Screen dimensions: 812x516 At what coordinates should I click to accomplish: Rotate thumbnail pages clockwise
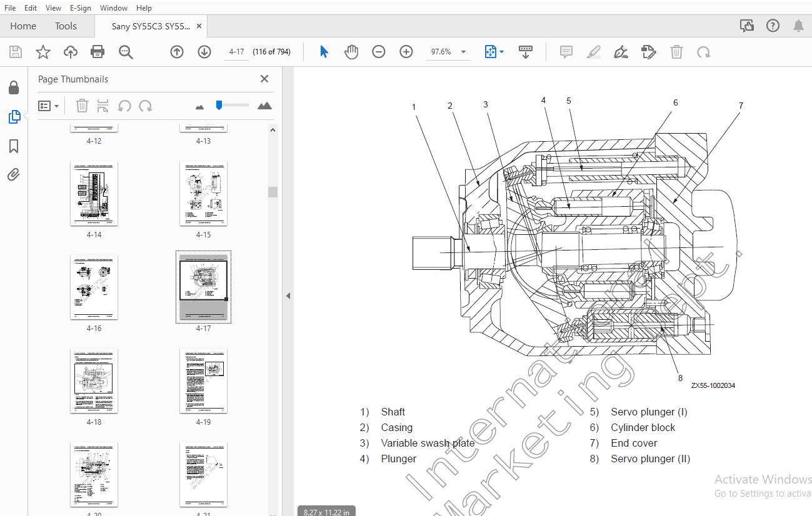146,106
